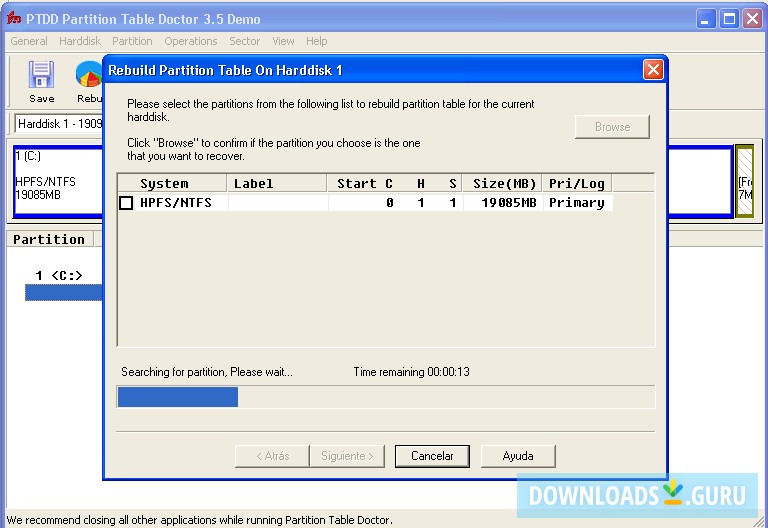
Task: Select the blue 1 (C:) partition block
Action: (58, 181)
